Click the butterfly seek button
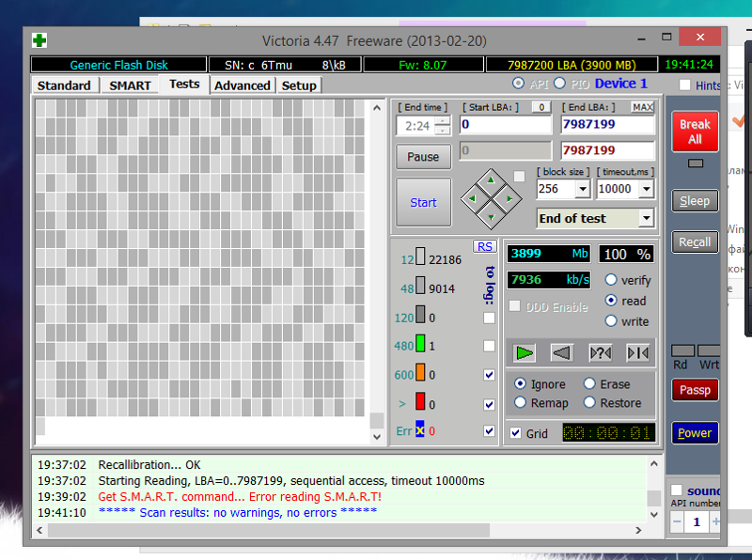The image size is (752, 560). (637, 352)
